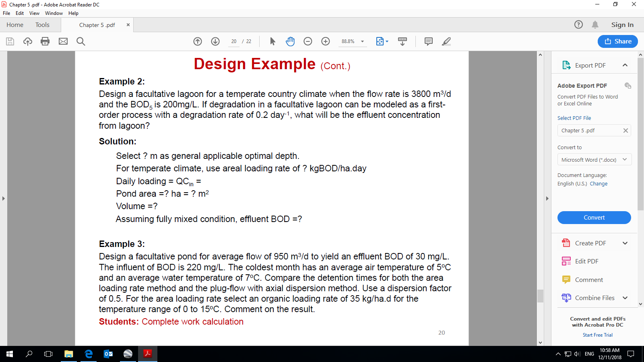Viewport: 644px width, 362px height.
Task: Open Outlook from the Windows taskbar
Action: (108, 354)
